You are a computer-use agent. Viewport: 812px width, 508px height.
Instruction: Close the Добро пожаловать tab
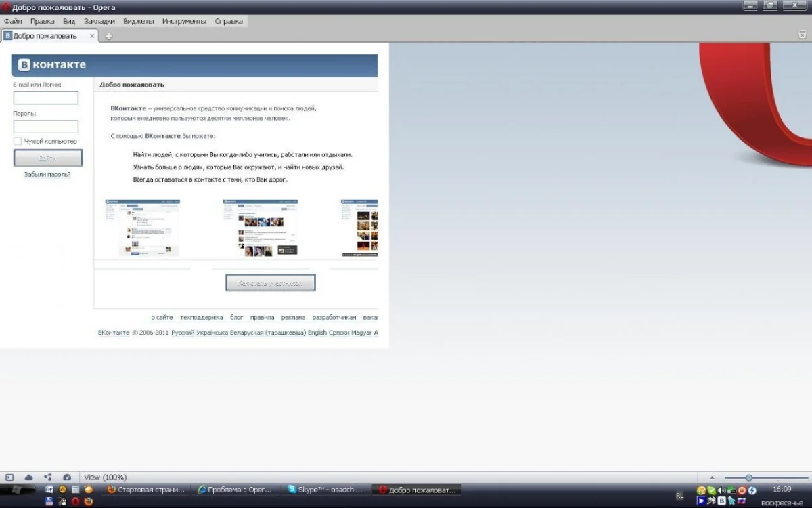[x=93, y=36]
